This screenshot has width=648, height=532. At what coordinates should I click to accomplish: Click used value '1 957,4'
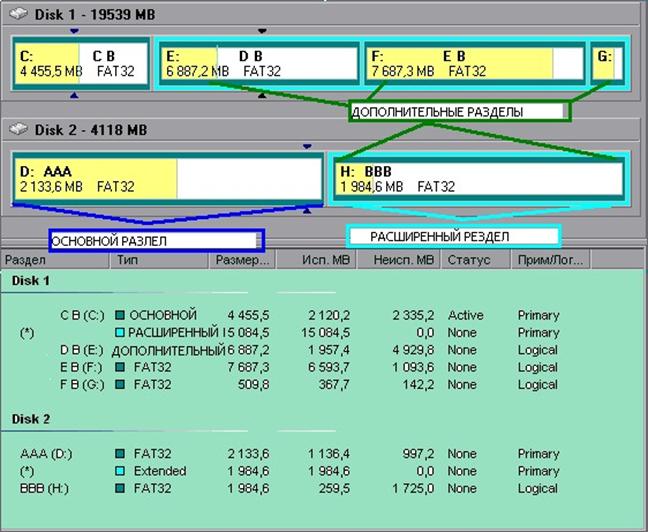[329, 350]
